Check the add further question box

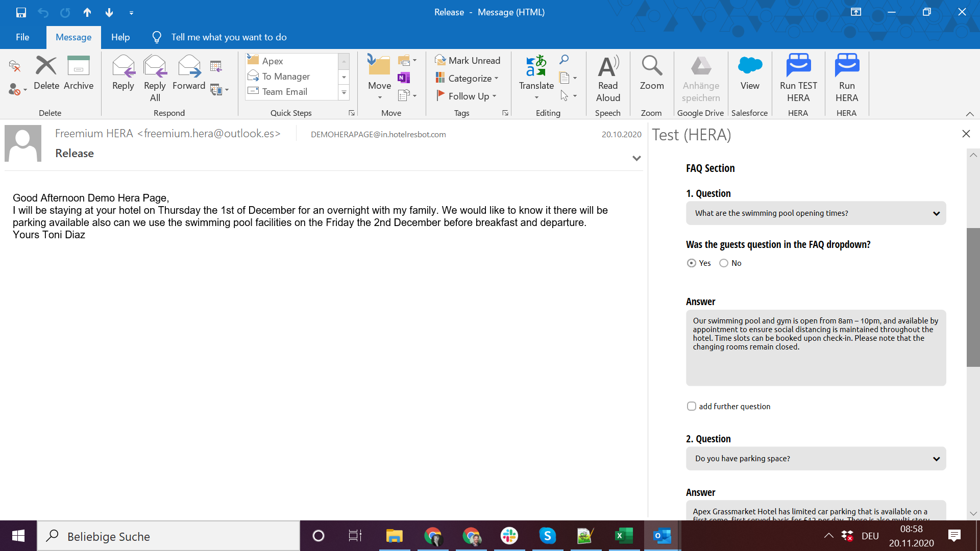[x=692, y=407]
